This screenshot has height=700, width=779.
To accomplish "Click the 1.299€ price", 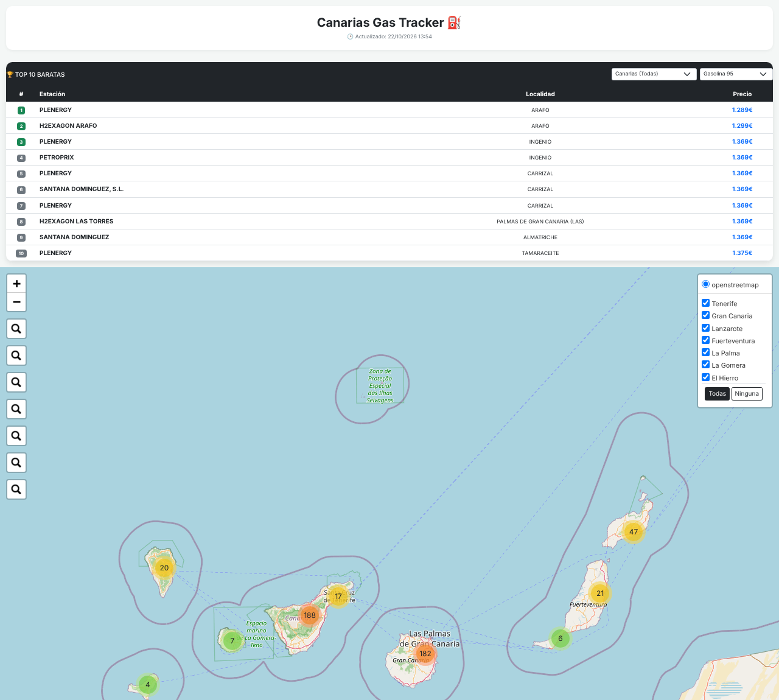I will (x=742, y=126).
